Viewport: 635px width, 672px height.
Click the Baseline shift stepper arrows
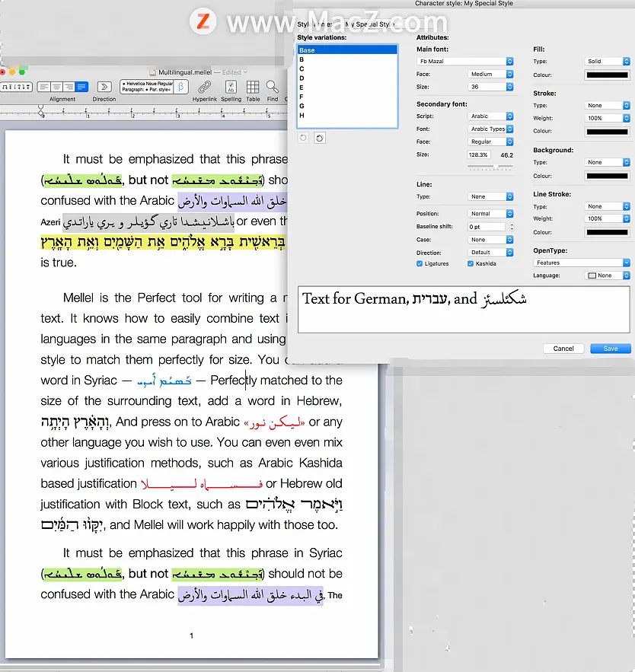point(512,227)
